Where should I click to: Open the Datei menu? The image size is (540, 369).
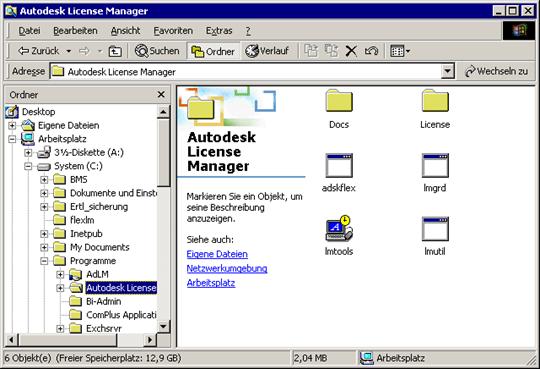click(x=29, y=31)
